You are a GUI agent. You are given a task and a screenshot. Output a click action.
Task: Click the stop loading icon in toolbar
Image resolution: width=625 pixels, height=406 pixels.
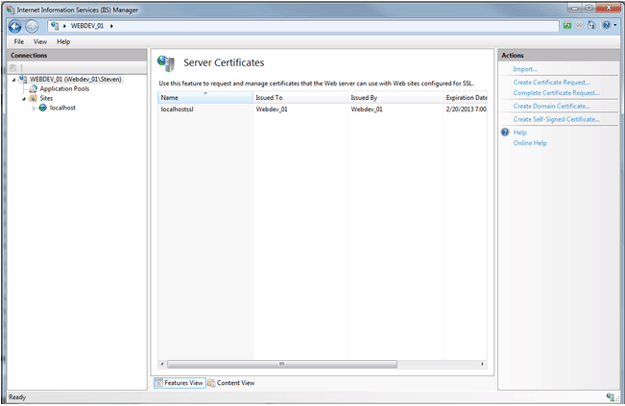point(579,25)
